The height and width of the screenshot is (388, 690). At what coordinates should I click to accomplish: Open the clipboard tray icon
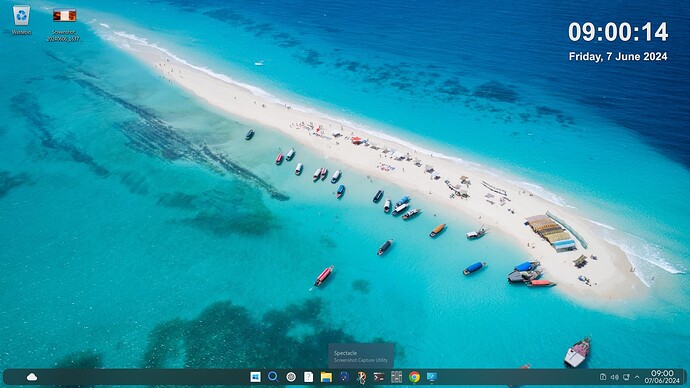click(603, 377)
